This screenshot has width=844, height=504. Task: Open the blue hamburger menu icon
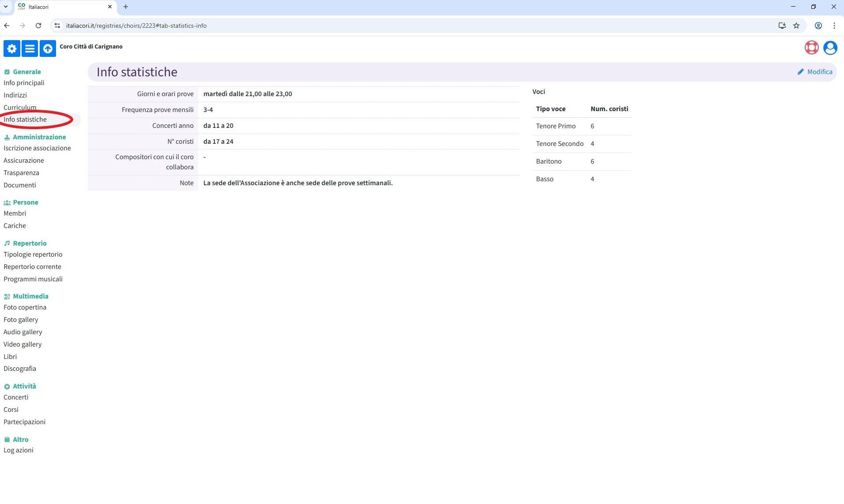pos(30,49)
